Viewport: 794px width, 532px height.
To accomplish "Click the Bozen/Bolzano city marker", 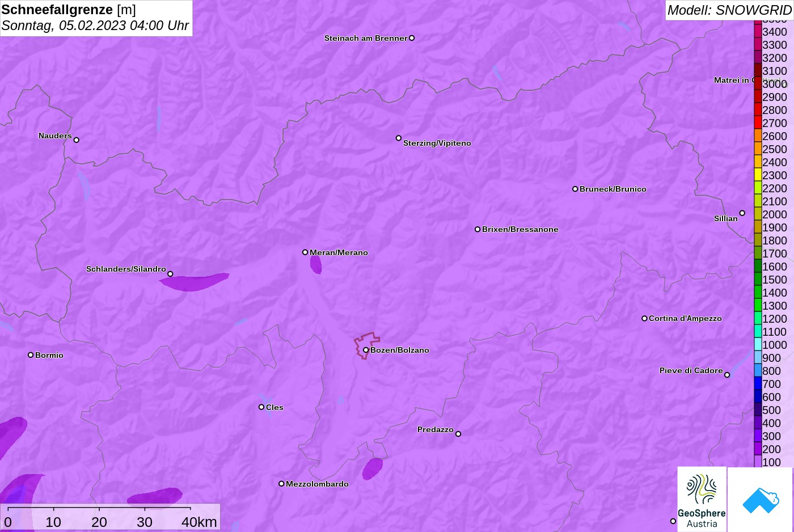I will [x=366, y=350].
